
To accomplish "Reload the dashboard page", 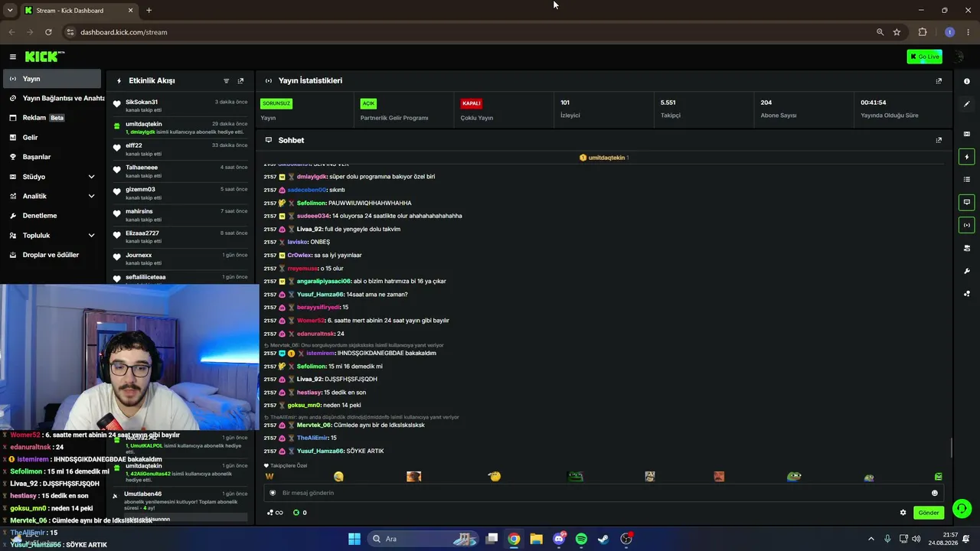I will coord(48,32).
